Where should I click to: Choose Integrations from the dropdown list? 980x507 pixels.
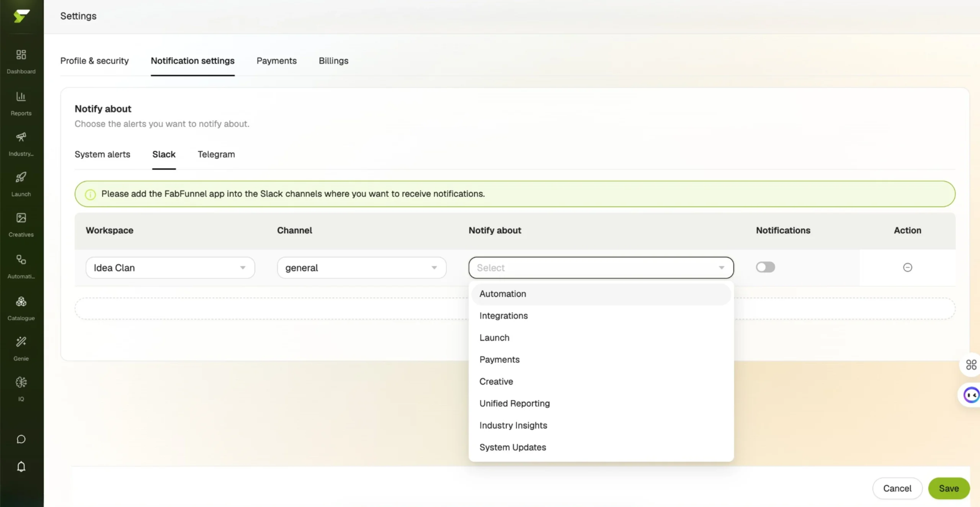pyautogui.click(x=601, y=316)
